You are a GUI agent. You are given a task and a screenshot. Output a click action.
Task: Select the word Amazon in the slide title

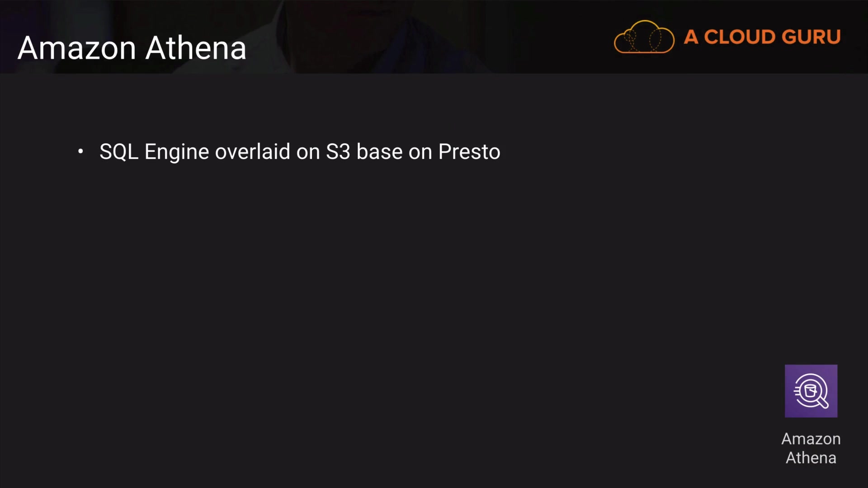77,48
